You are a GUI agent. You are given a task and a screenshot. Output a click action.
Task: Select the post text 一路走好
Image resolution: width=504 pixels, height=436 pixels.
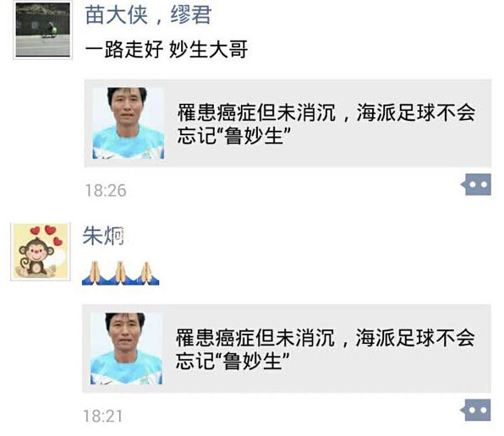coord(124,50)
